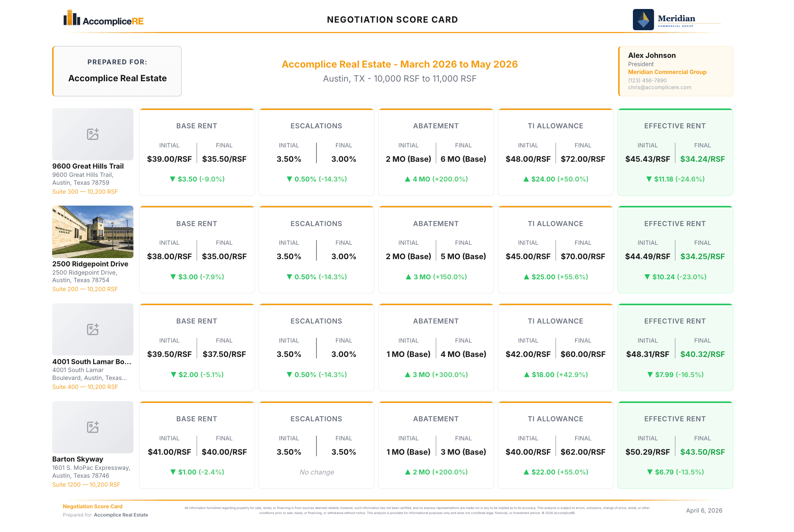794x532 pixels.
Task: Click the Suite 300 — 10,200 RSF label
Action: (85, 192)
